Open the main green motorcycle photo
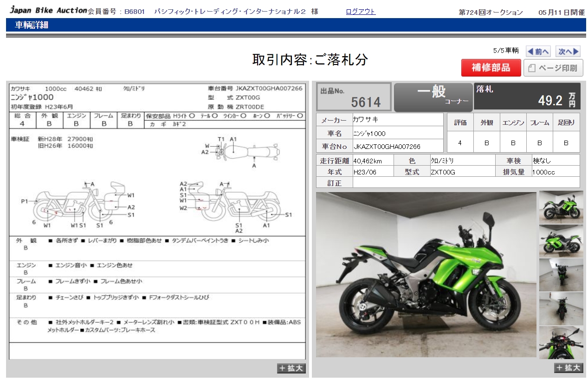The image size is (588, 380). (x=426, y=275)
